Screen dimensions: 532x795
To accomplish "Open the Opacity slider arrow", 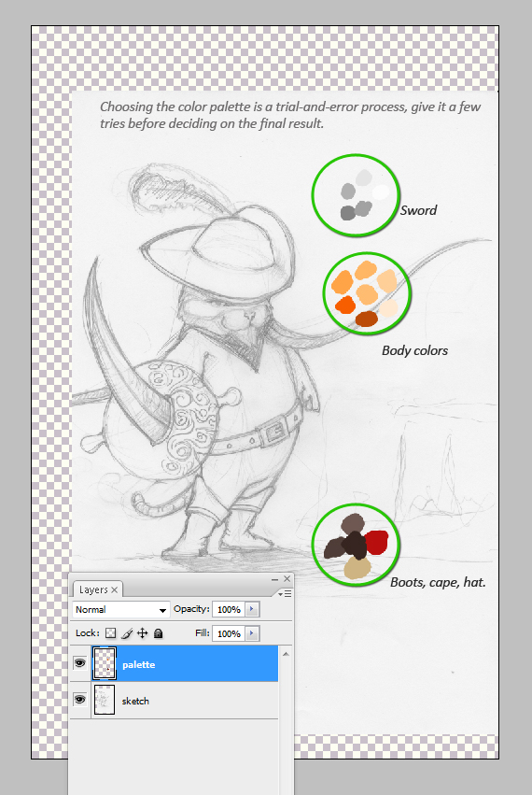I will point(252,609).
